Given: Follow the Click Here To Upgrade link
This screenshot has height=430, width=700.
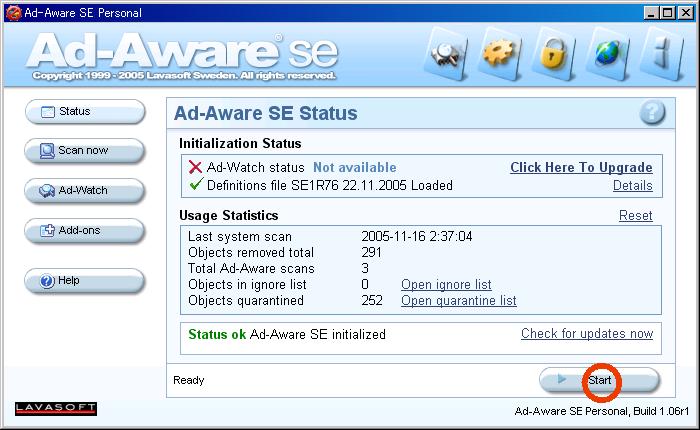Looking at the screenshot, I should pyautogui.click(x=581, y=167).
